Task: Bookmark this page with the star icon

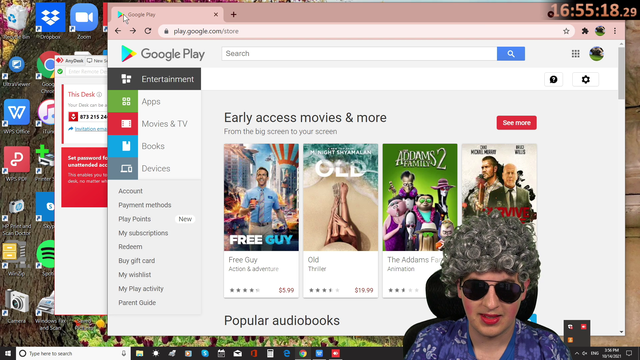Action: (566, 31)
